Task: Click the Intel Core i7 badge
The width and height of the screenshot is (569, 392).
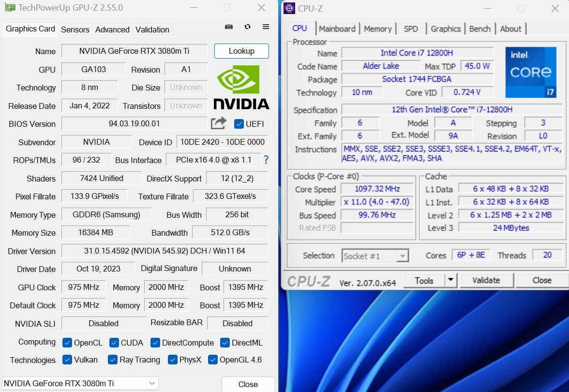Action: point(530,72)
